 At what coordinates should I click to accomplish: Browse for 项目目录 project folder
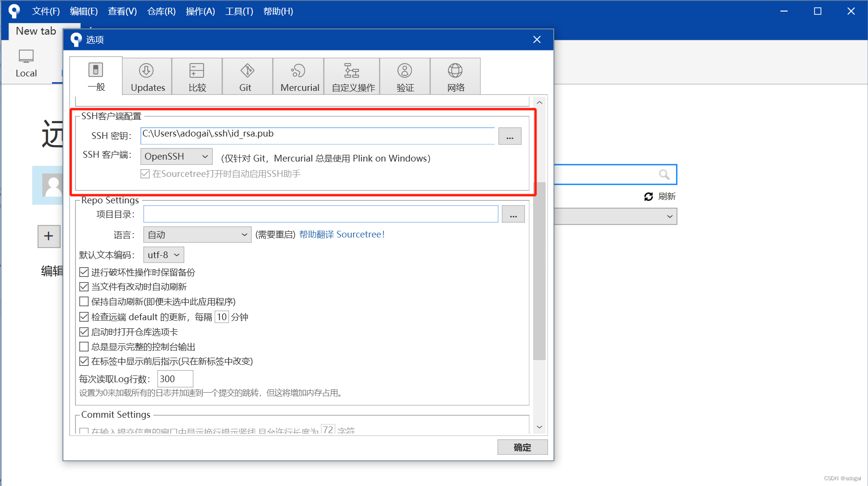[513, 214]
